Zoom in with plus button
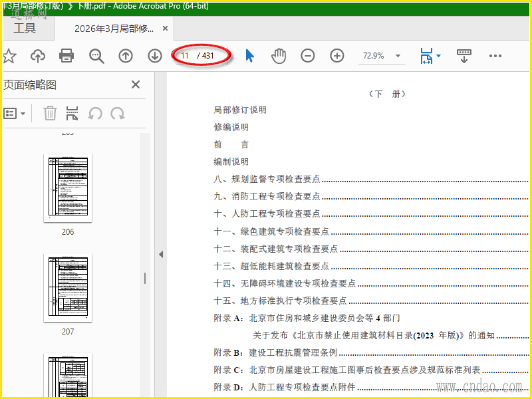The height and width of the screenshot is (399, 532). (x=337, y=56)
